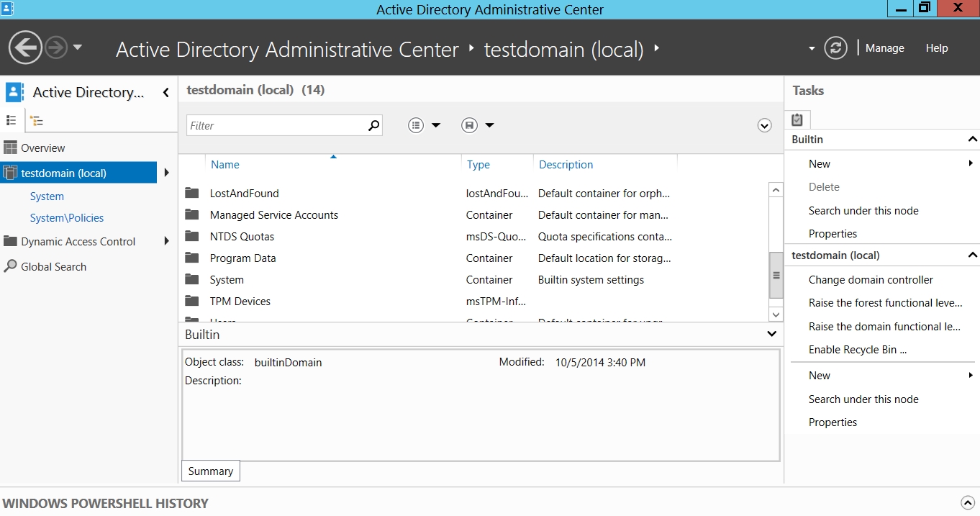Viewport: 980px width, 516px height.
Task: Open System node under testdomain
Action: [x=47, y=196]
